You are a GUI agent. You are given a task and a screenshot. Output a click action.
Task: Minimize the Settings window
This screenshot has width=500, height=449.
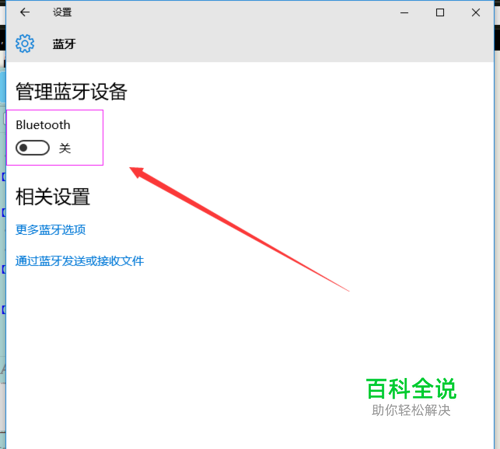404,13
